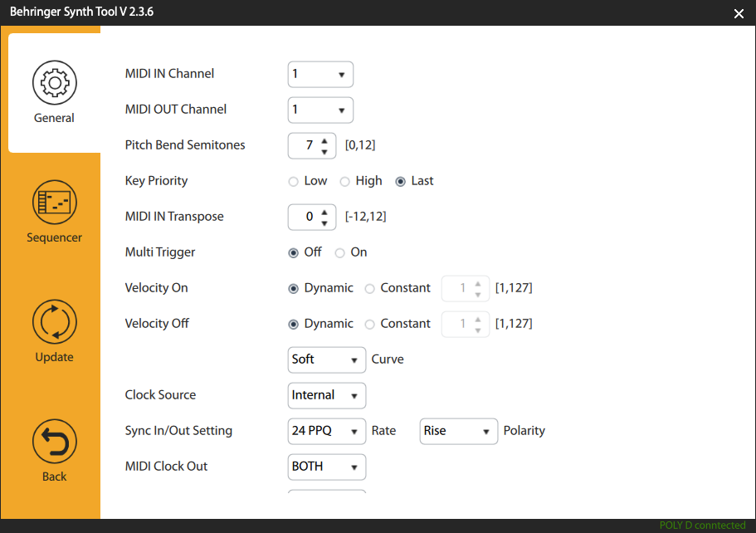Open the Sequencer icon

[x=55, y=202]
